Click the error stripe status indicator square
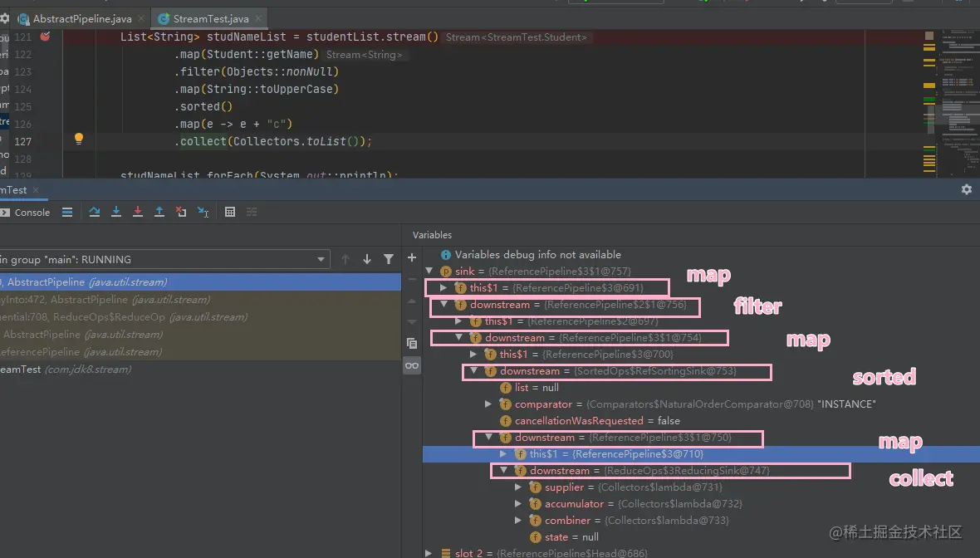The width and height of the screenshot is (980, 558). [x=929, y=36]
